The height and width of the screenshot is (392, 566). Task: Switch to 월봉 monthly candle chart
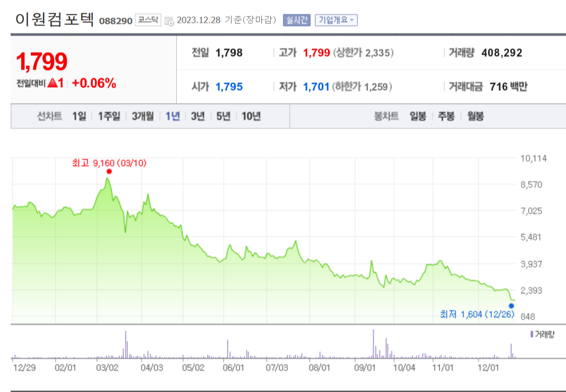tap(475, 116)
